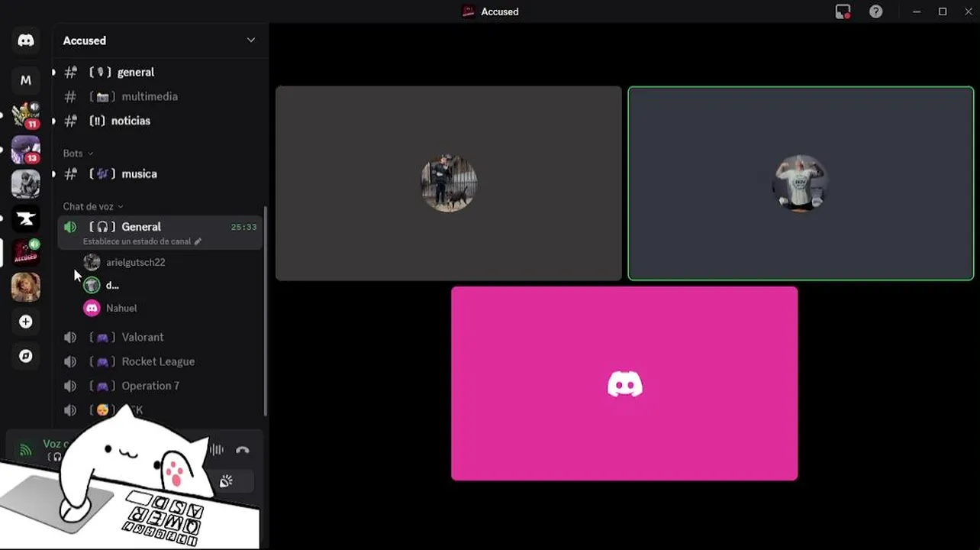The height and width of the screenshot is (550, 980).
Task: Click pencil icon beside channel status
Action: click(198, 241)
